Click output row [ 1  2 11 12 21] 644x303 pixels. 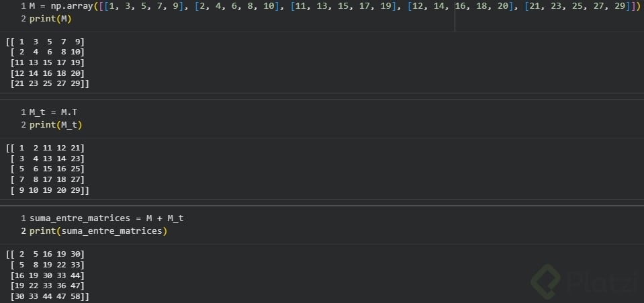46,148
